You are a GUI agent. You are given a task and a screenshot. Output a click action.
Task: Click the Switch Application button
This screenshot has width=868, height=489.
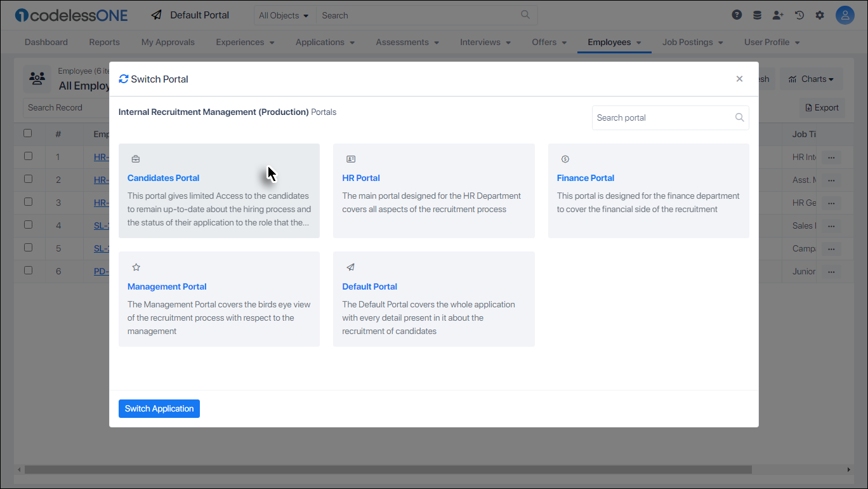(x=159, y=408)
